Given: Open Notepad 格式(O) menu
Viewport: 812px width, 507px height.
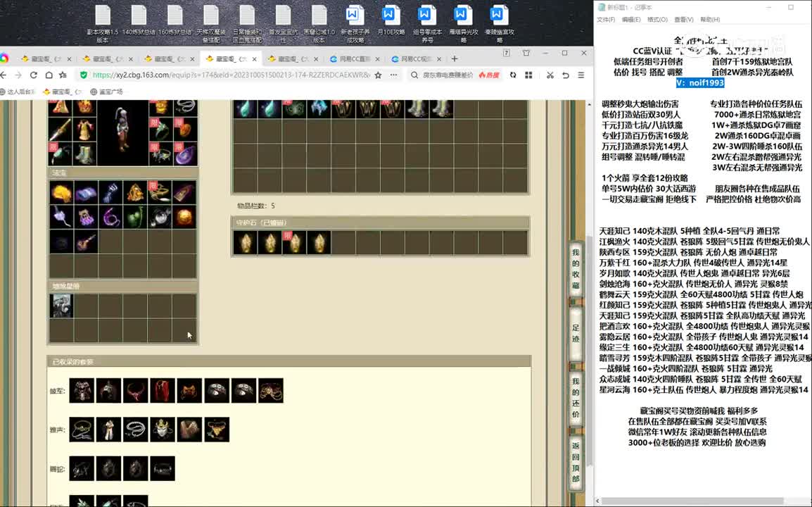Looking at the screenshot, I should click(x=657, y=20).
